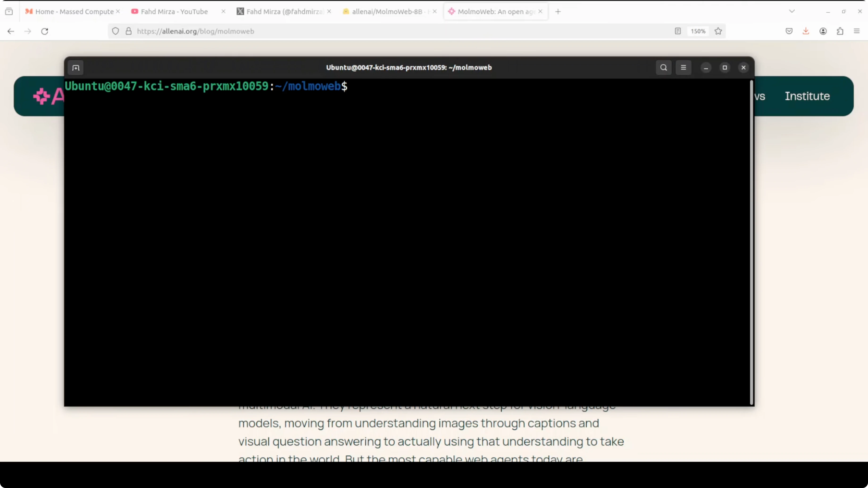Expand the list all tabs chevron
This screenshot has height=488, width=868.
click(x=792, y=12)
